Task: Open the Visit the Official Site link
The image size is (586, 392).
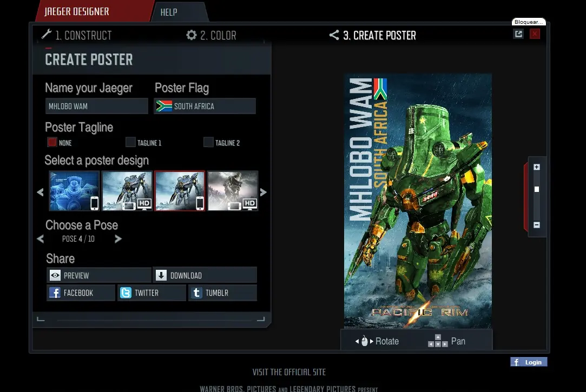Action: 289,372
